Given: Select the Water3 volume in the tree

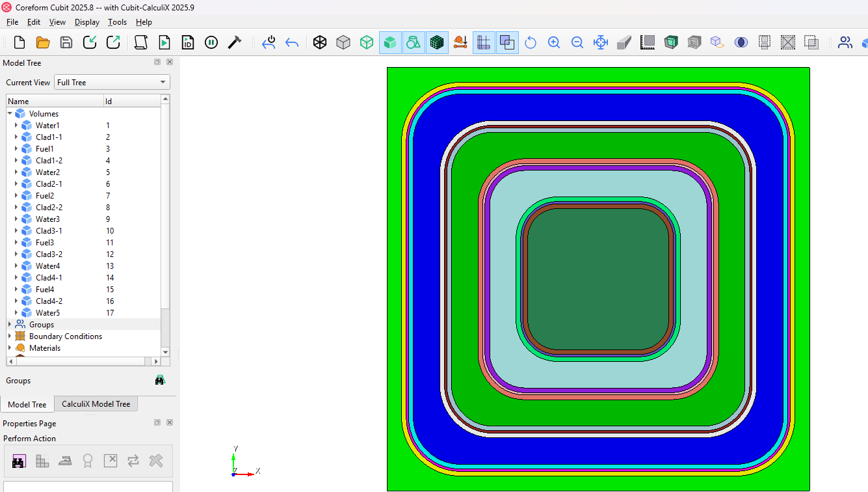Looking at the screenshot, I should [x=47, y=219].
